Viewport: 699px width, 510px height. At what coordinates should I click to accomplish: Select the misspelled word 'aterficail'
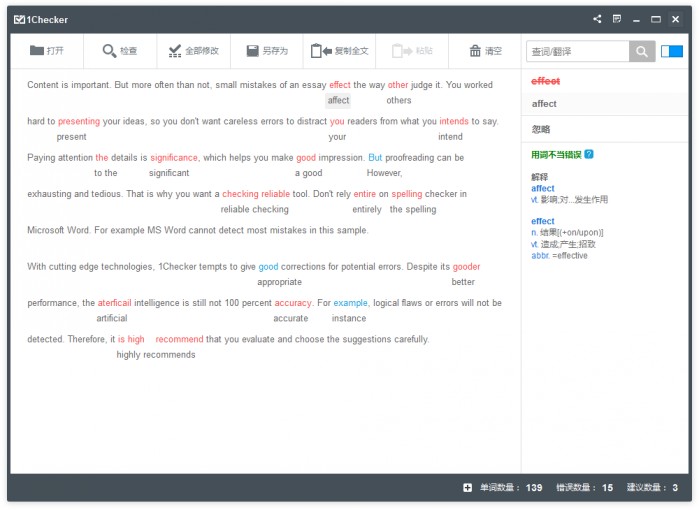[x=115, y=303]
